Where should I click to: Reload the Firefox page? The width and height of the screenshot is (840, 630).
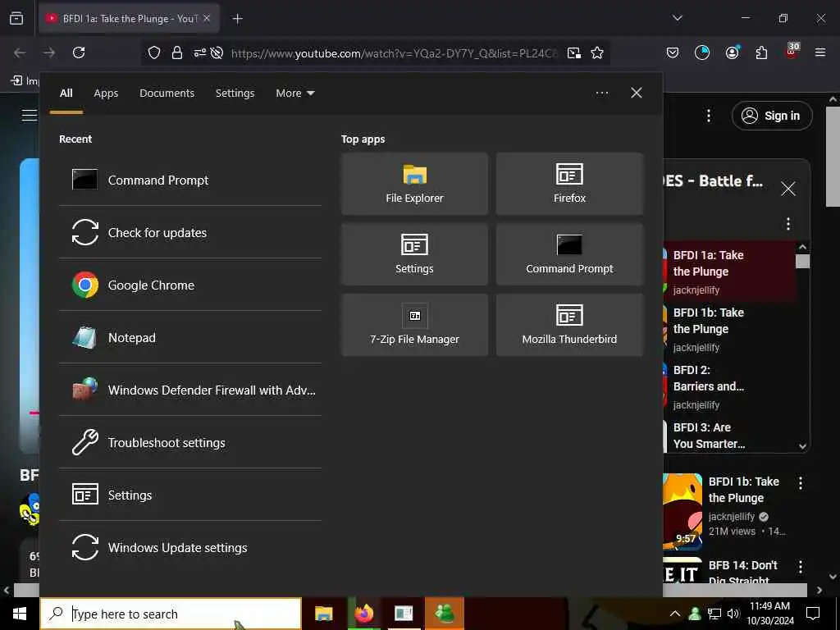pos(79,52)
